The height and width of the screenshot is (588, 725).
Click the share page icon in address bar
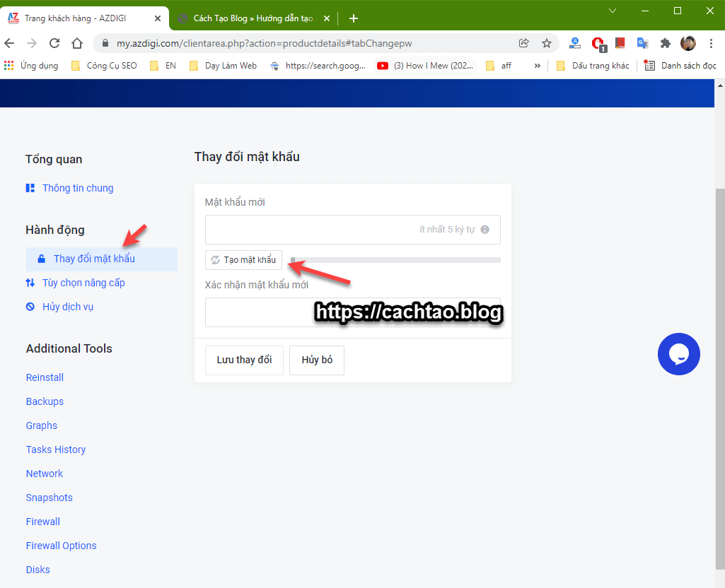[524, 43]
